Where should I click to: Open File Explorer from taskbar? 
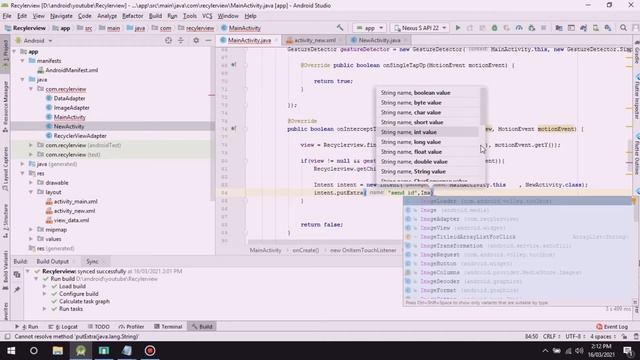tap(58, 351)
